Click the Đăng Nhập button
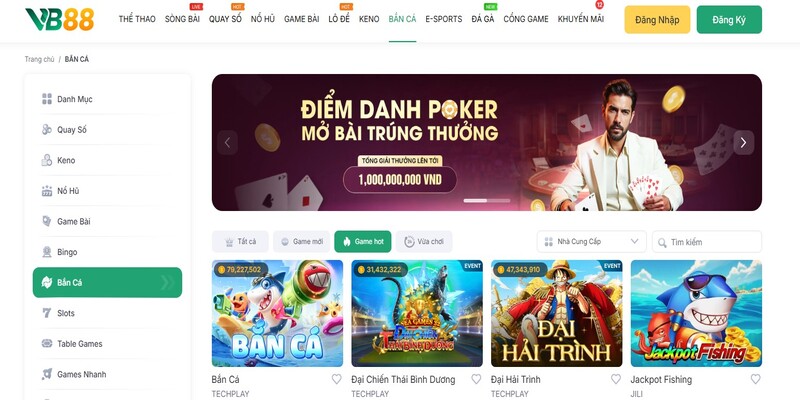Image resolution: width=800 pixels, height=400 pixels. [x=657, y=20]
